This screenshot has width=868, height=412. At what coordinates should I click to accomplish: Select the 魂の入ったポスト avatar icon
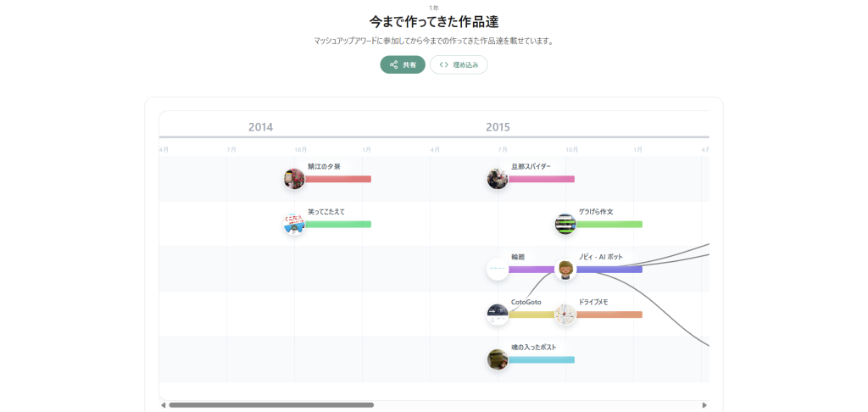click(x=498, y=359)
